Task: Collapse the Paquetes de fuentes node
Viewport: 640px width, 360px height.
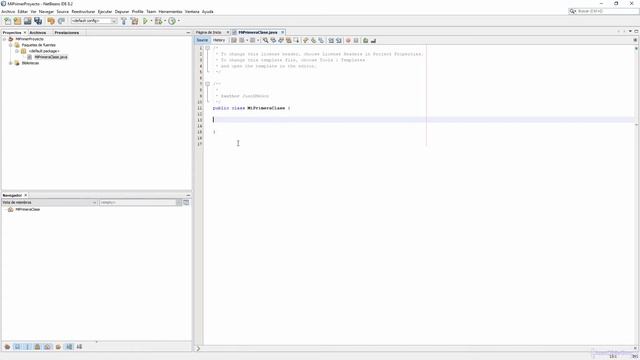Action: tap(11, 45)
